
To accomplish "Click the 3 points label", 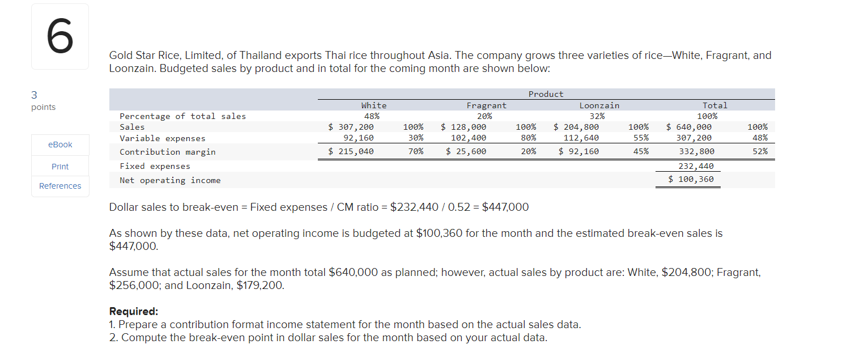I will pyautogui.click(x=43, y=101).
